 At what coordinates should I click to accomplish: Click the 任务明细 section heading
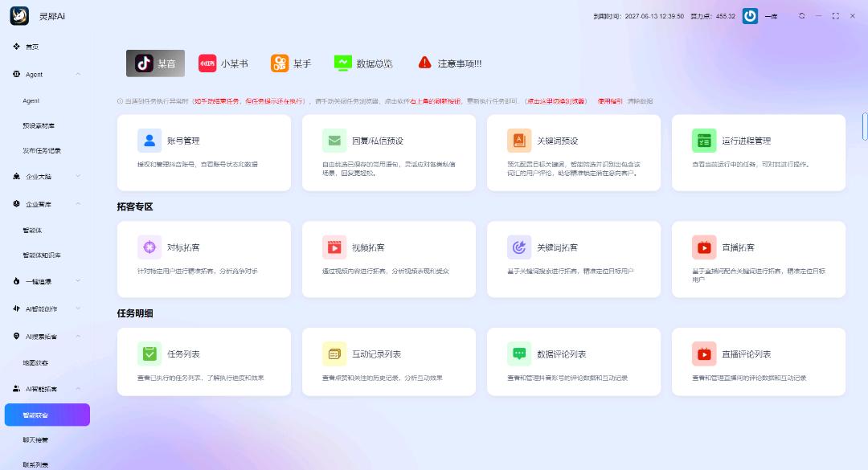click(135, 313)
